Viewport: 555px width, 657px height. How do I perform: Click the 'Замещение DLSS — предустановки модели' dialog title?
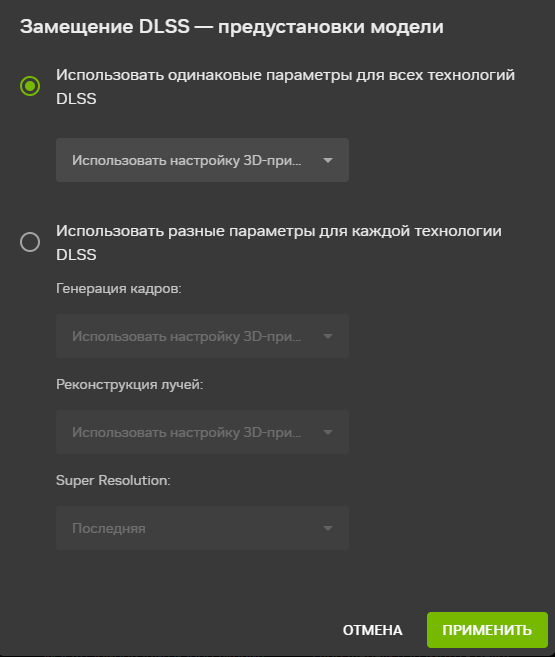pos(232,27)
